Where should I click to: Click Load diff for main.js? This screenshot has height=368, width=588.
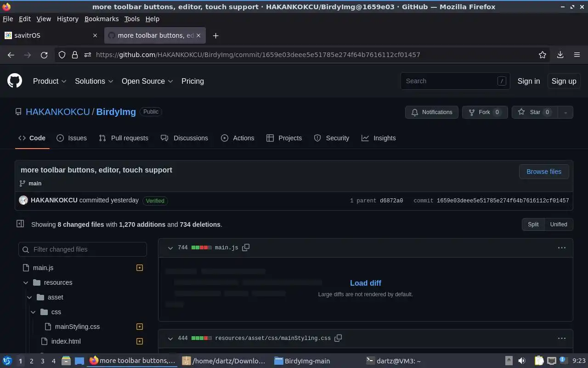[366, 283]
